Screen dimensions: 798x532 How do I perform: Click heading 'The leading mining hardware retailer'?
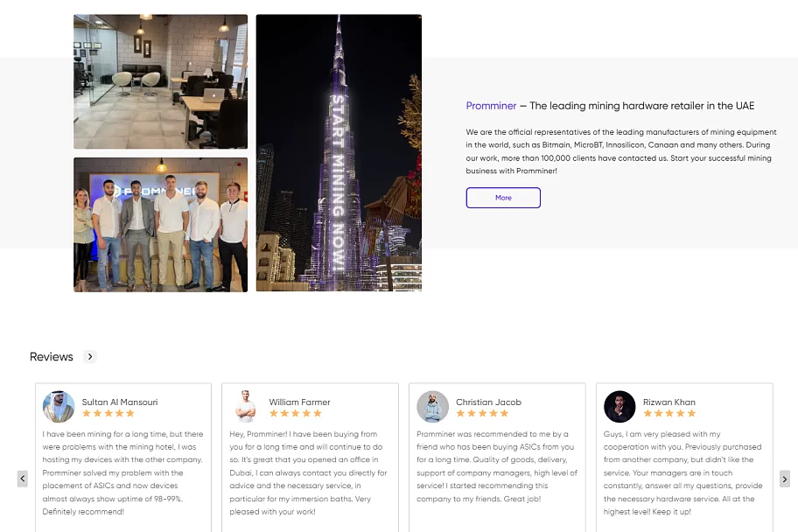(x=641, y=106)
